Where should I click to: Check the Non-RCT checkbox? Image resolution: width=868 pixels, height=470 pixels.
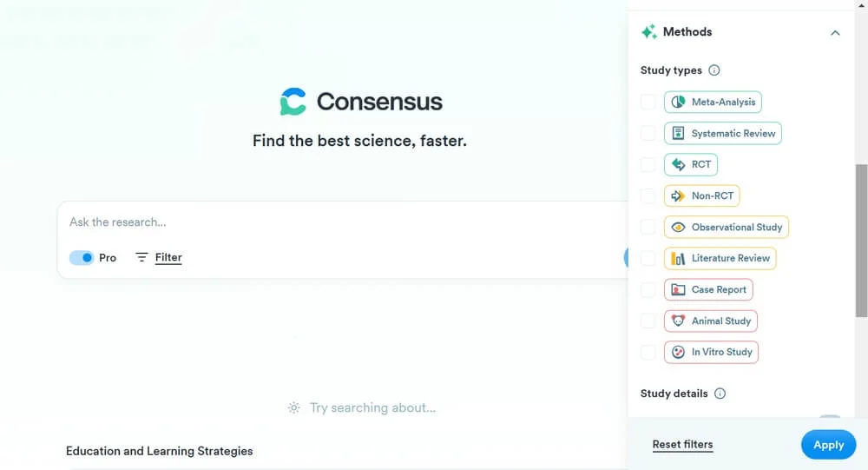click(648, 196)
